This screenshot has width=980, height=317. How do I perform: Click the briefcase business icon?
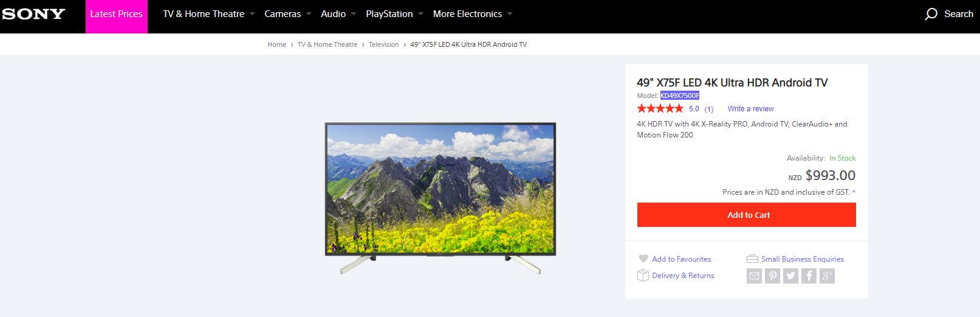point(752,259)
